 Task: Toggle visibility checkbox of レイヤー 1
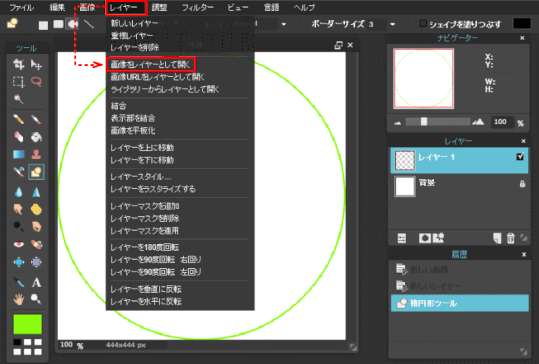coord(520,156)
